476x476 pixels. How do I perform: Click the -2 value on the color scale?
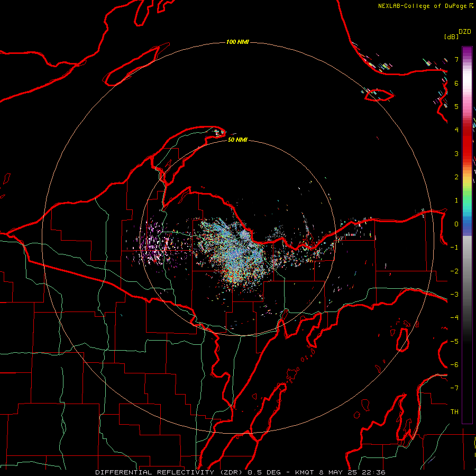click(x=454, y=271)
